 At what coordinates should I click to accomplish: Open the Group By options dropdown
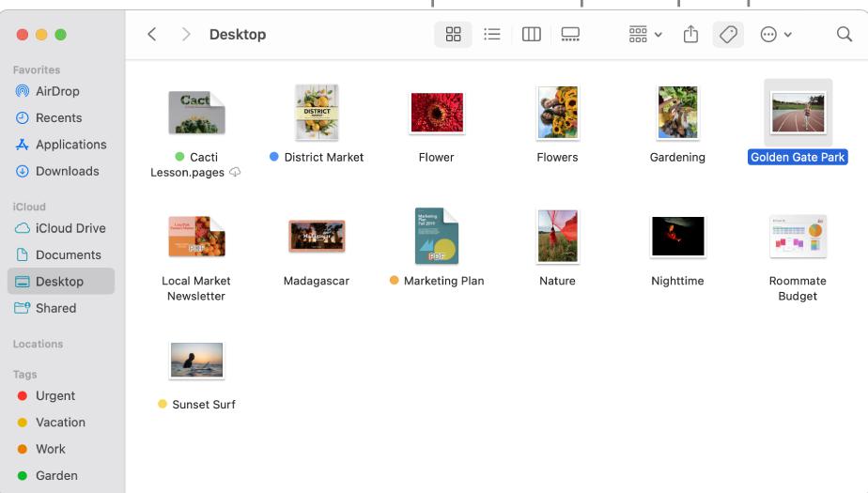645,35
